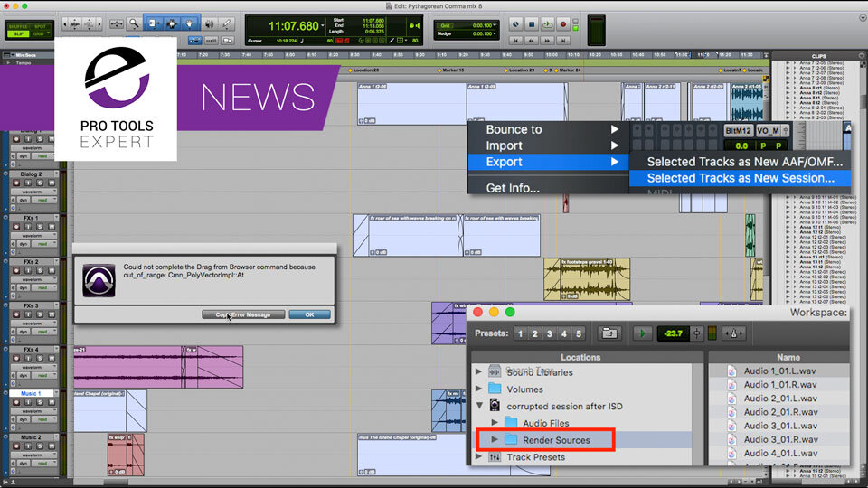The width and height of the screenshot is (868, 488).
Task: Click the transport Record button
Action: point(563,24)
